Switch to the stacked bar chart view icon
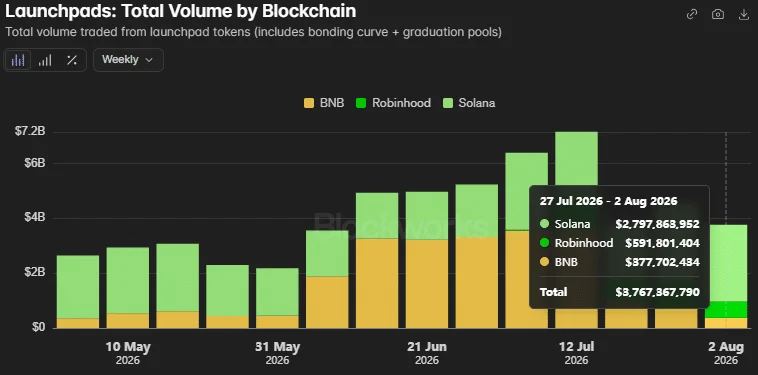Viewport: 758px width, 375px height. click(45, 60)
